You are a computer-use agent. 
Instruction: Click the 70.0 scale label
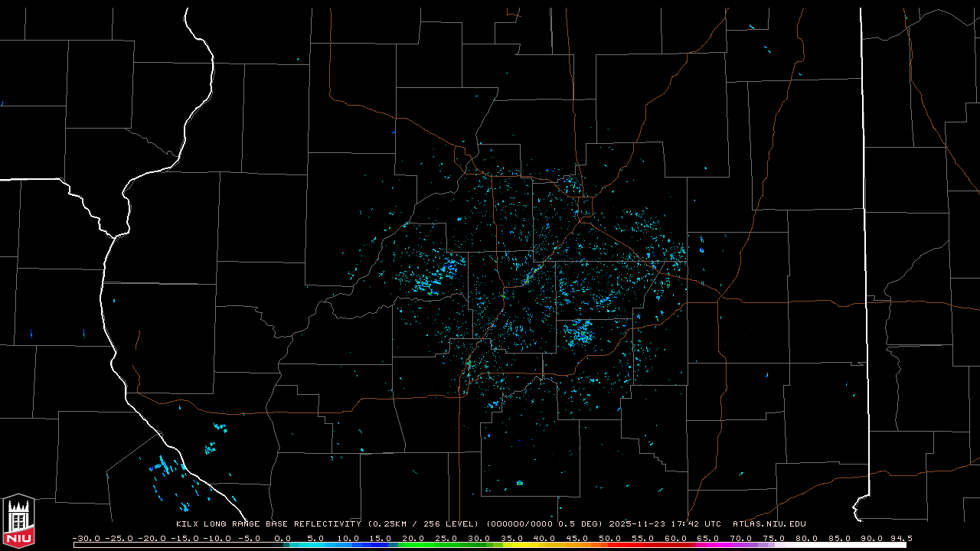(x=742, y=538)
